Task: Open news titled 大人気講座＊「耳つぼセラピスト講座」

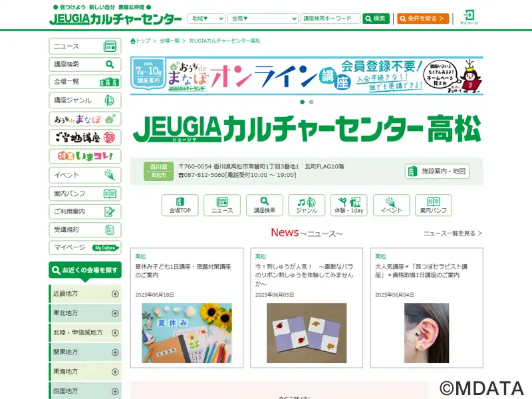Action: pyautogui.click(x=421, y=271)
